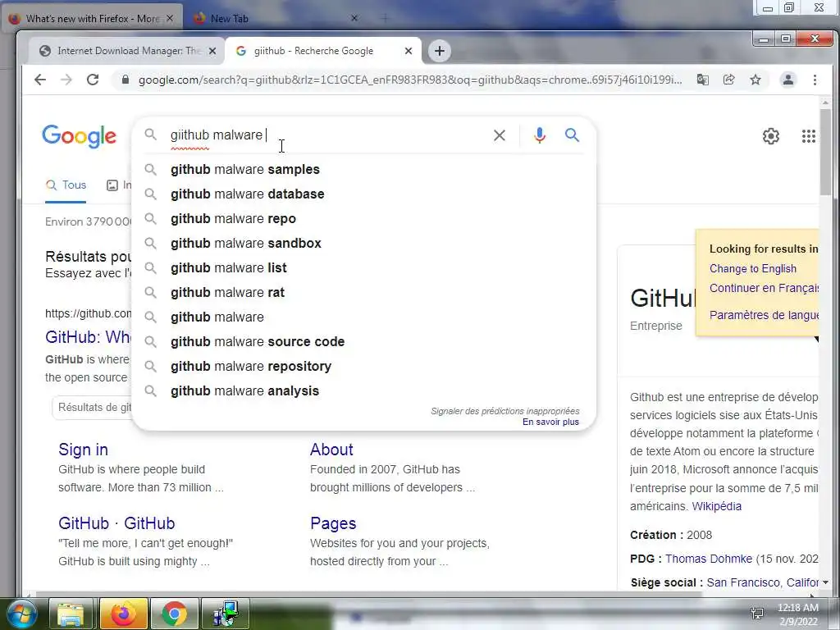Open the 'About' sitelink
840x630 pixels.
(x=331, y=450)
